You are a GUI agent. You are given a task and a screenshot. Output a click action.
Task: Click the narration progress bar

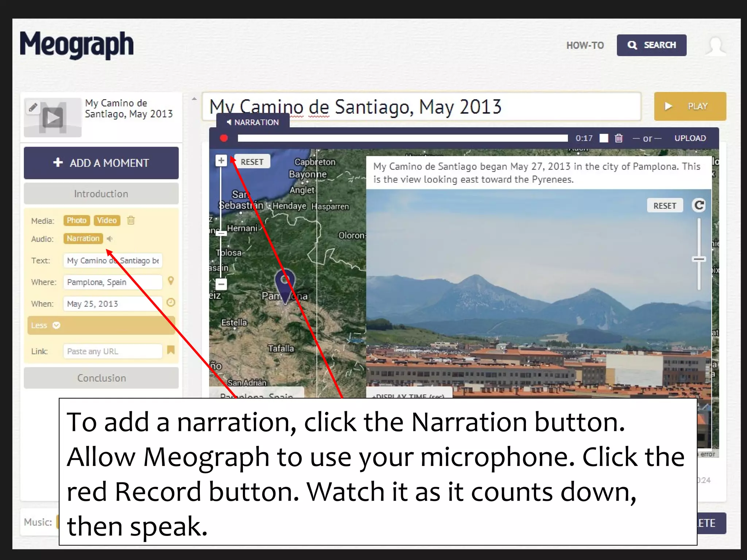[403, 138]
